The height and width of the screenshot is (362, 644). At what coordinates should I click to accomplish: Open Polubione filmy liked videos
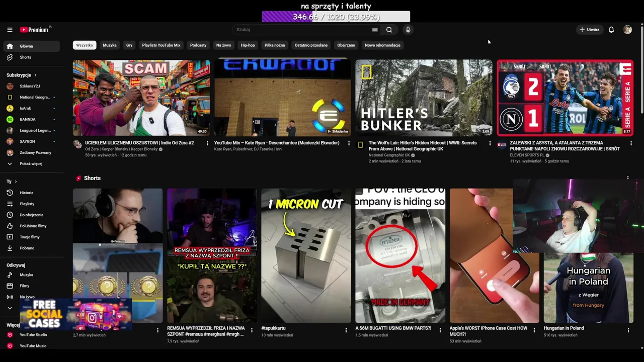31,226
